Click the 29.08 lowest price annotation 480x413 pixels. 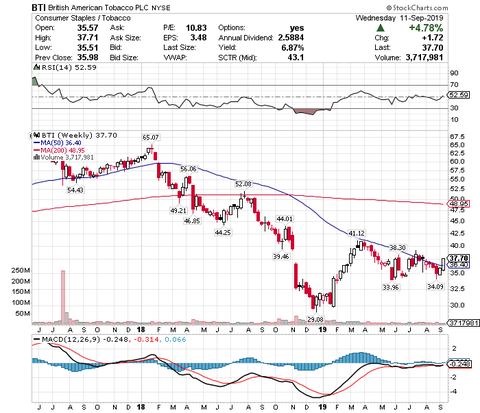click(315, 319)
